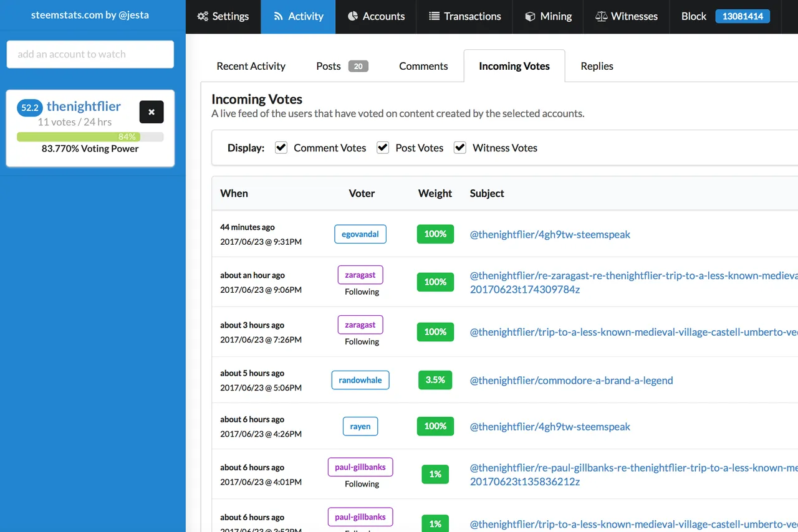Click the Voter column header

pos(362,193)
